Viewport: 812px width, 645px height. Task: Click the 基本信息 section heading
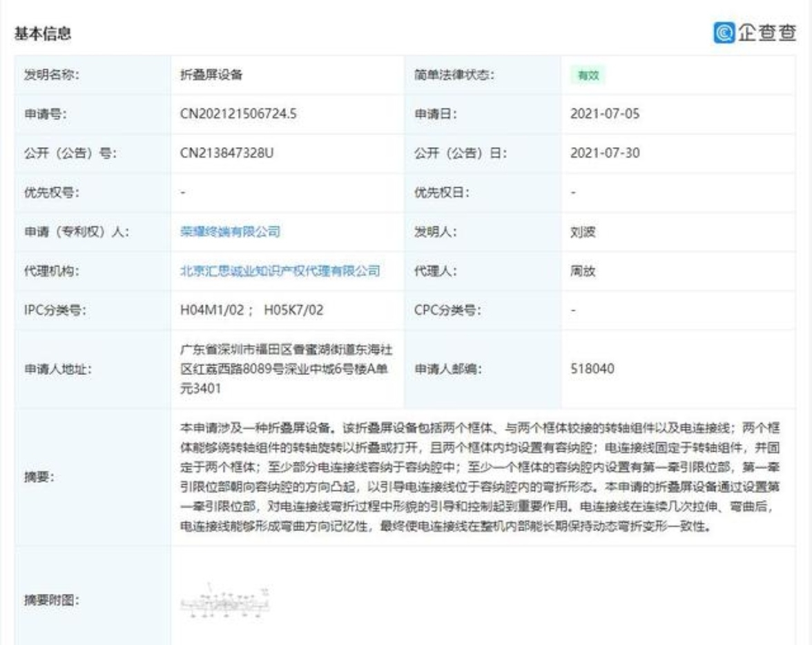click(43, 34)
